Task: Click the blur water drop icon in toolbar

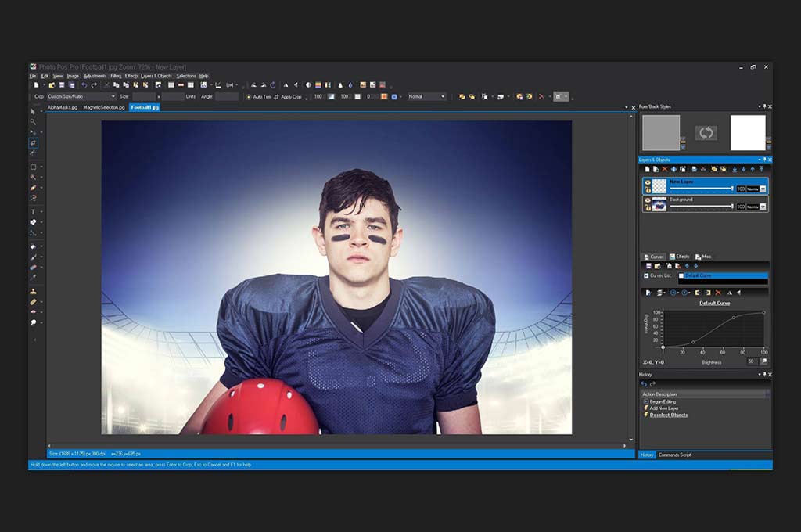Action: (x=350, y=85)
